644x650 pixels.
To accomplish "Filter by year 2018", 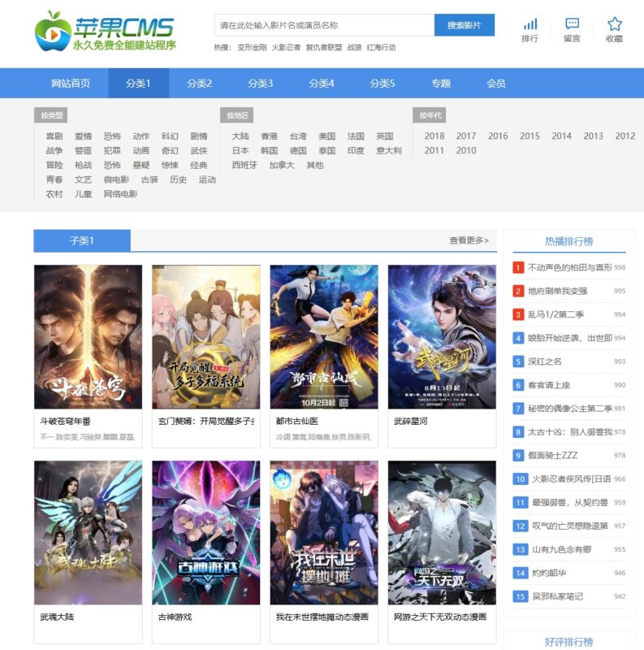I will tap(434, 136).
